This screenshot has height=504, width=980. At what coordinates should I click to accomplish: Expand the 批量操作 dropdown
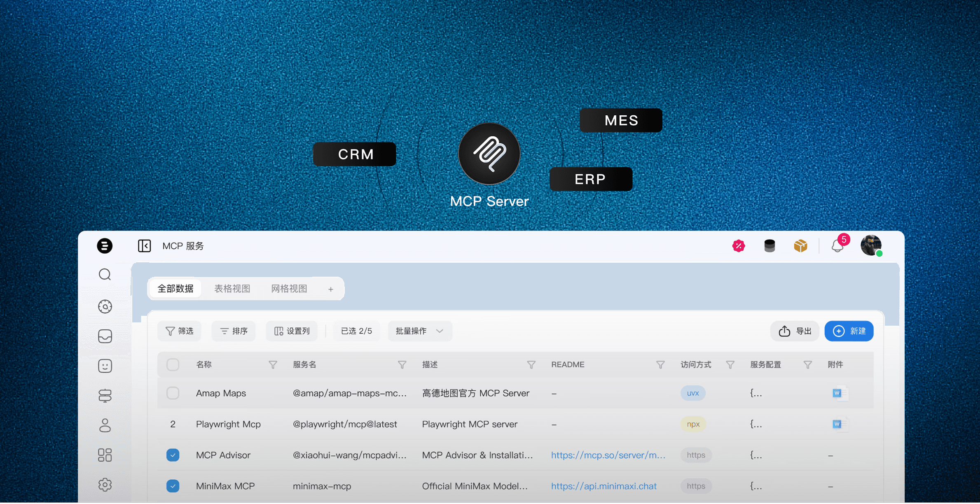pyautogui.click(x=419, y=331)
